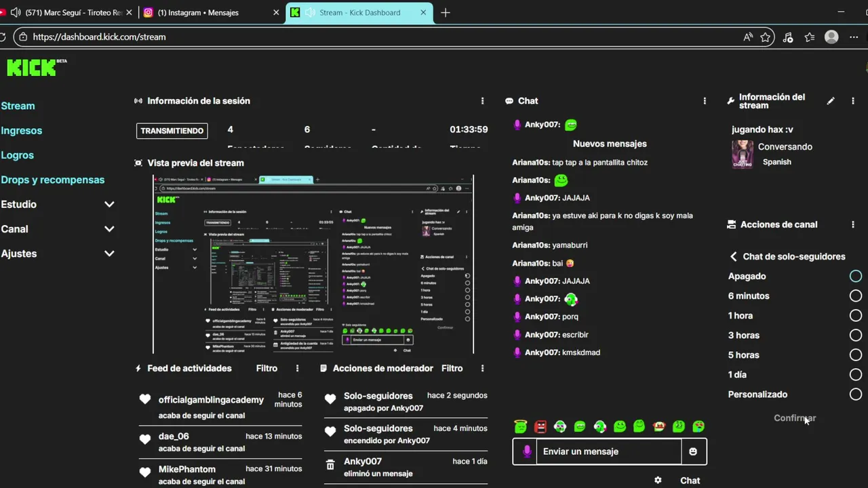
Task: Click purple microphone badge in message box
Action: point(526,451)
